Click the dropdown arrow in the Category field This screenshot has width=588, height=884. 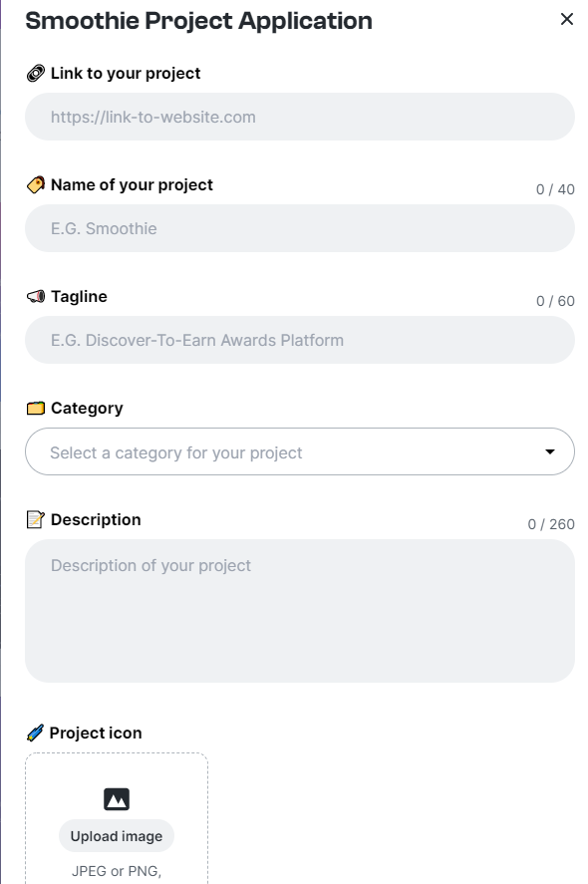click(x=550, y=451)
